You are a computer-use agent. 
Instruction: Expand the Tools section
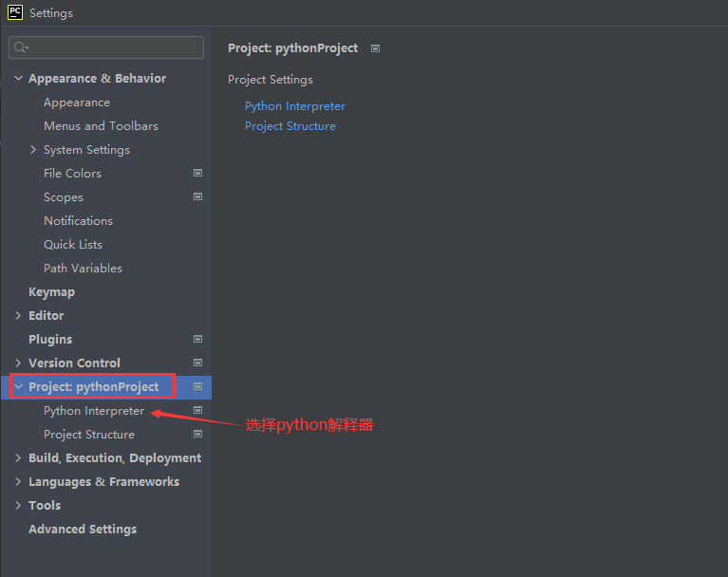click(18, 506)
